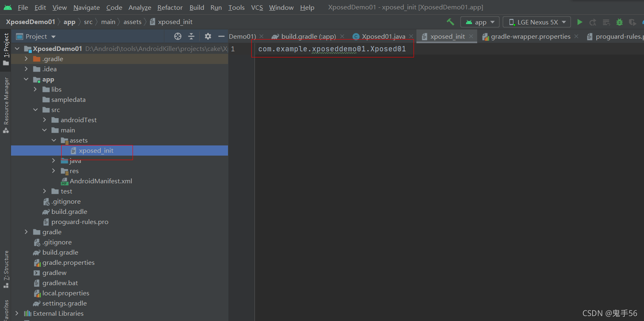Start debugging with the green bug icon
The width and height of the screenshot is (644, 321).
(x=619, y=22)
